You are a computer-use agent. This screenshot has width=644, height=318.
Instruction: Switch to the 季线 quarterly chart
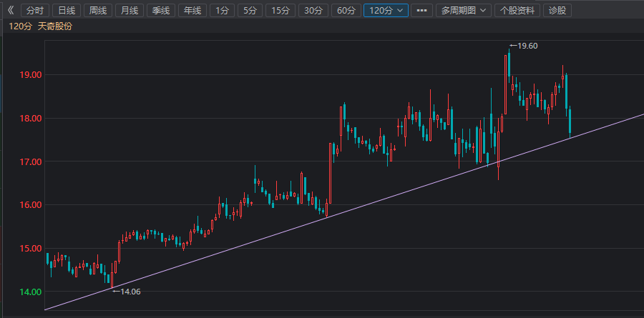click(x=161, y=10)
